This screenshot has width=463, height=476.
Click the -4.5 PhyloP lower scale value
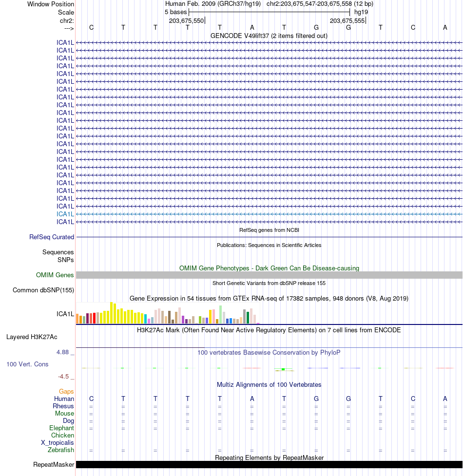coord(63,377)
